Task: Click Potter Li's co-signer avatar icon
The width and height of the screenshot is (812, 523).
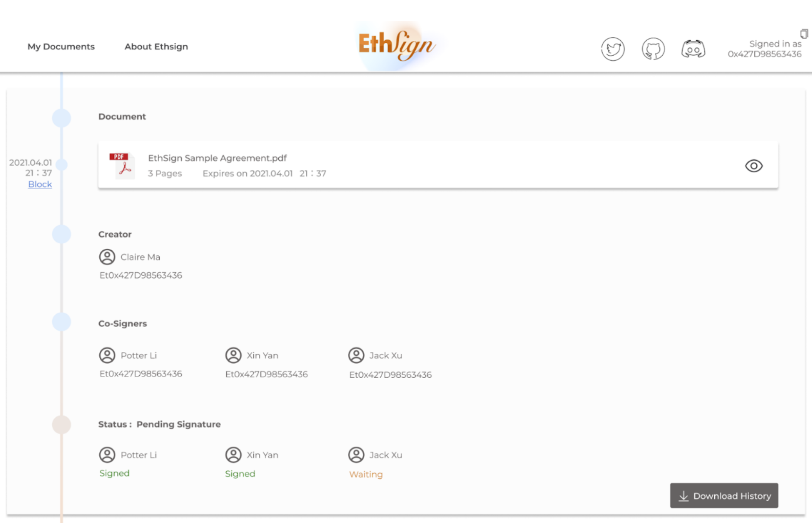Action: tap(107, 355)
